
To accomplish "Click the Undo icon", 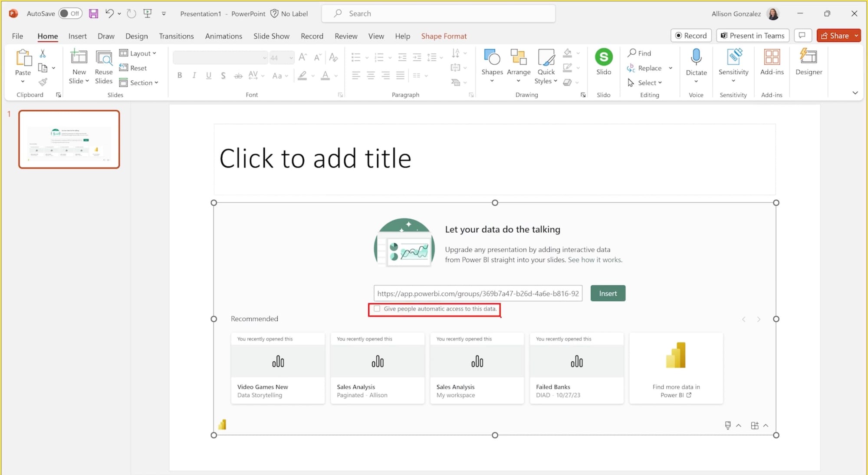I will point(109,13).
